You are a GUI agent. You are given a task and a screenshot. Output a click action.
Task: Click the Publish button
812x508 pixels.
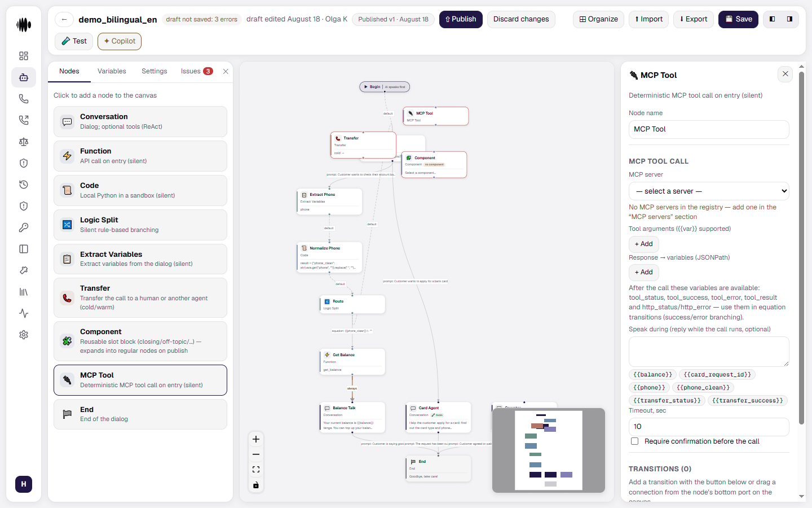coord(461,19)
